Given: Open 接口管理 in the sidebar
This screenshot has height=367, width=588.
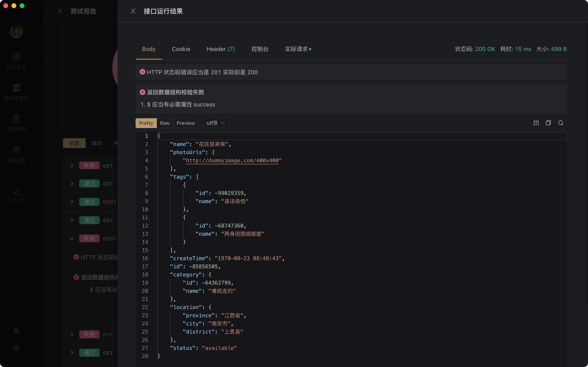Looking at the screenshot, I should tap(16, 61).
